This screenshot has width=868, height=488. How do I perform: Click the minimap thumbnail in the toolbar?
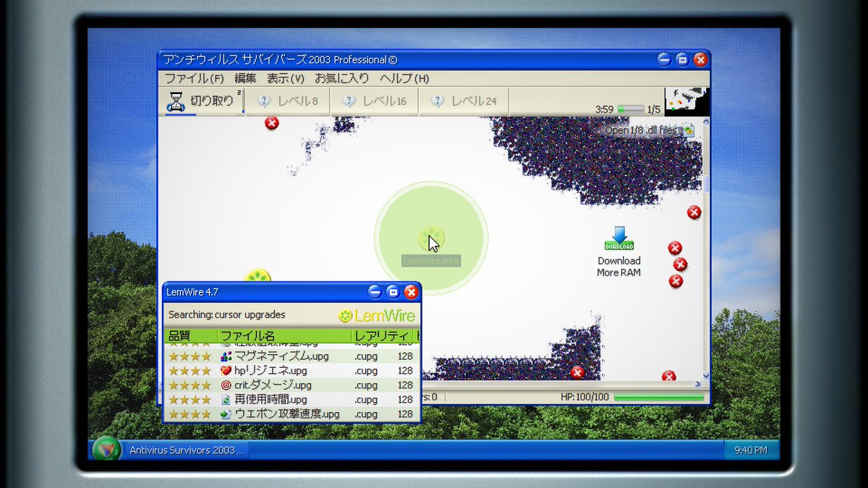point(686,101)
